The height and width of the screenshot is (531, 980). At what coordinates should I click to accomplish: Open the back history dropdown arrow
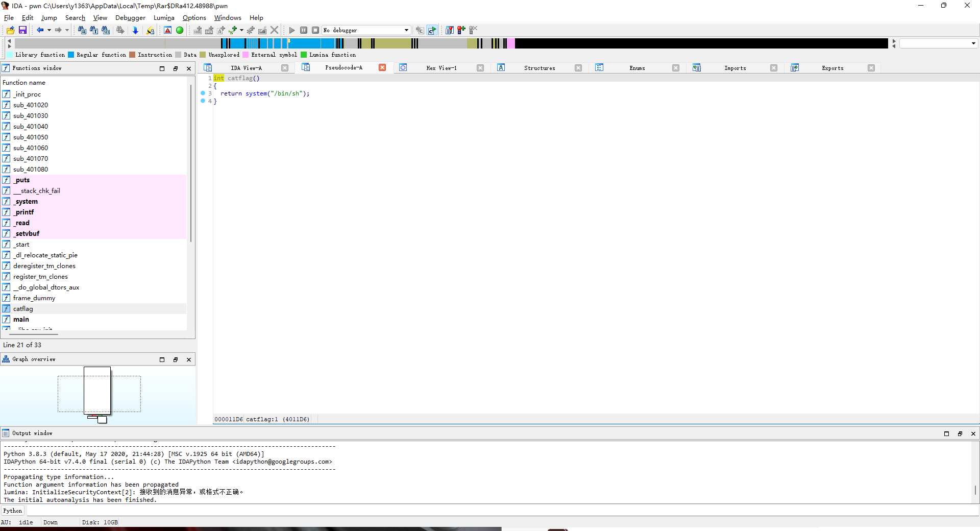click(x=49, y=30)
